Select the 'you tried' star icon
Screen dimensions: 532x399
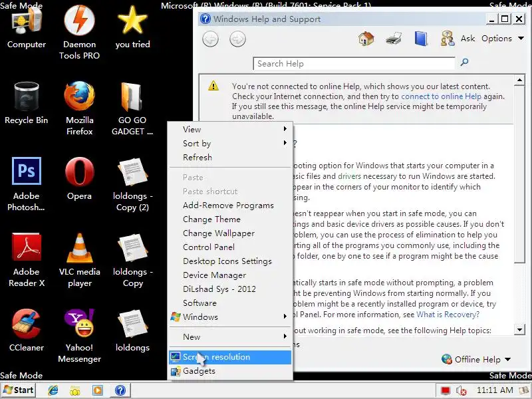[x=132, y=28]
